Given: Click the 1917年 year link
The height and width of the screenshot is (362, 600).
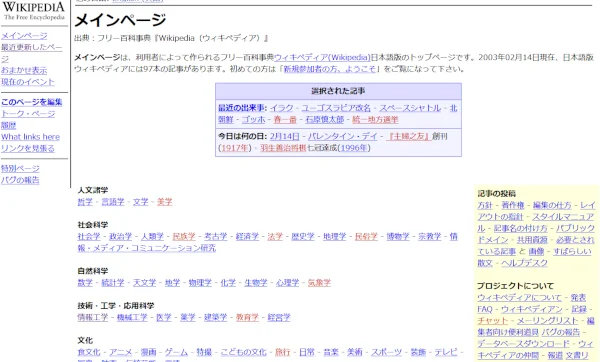Looking at the screenshot, I should [x=235, y=148].
